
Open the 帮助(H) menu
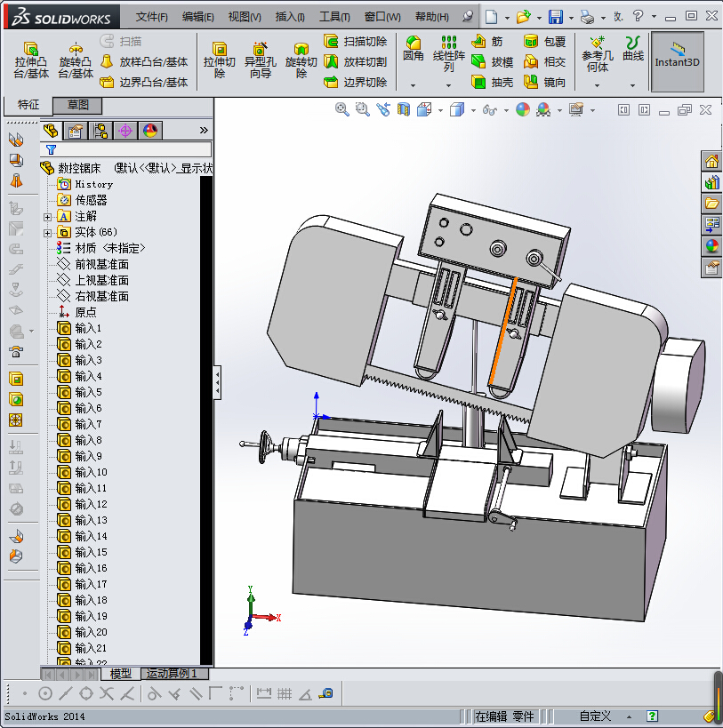click(x=432, y=17)
